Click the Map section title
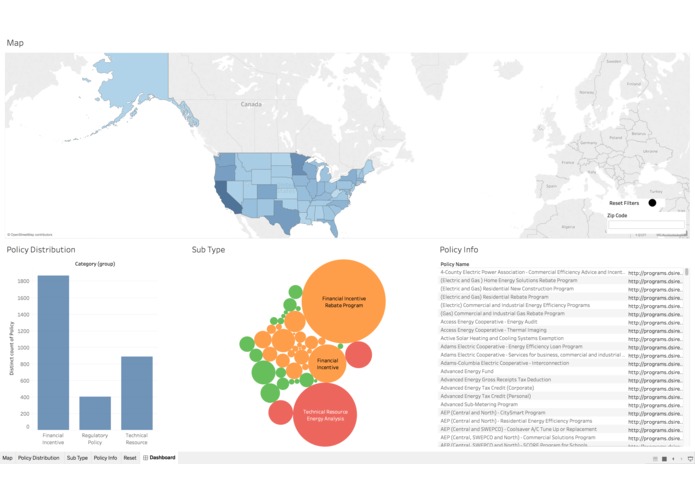 click(15, 43)
